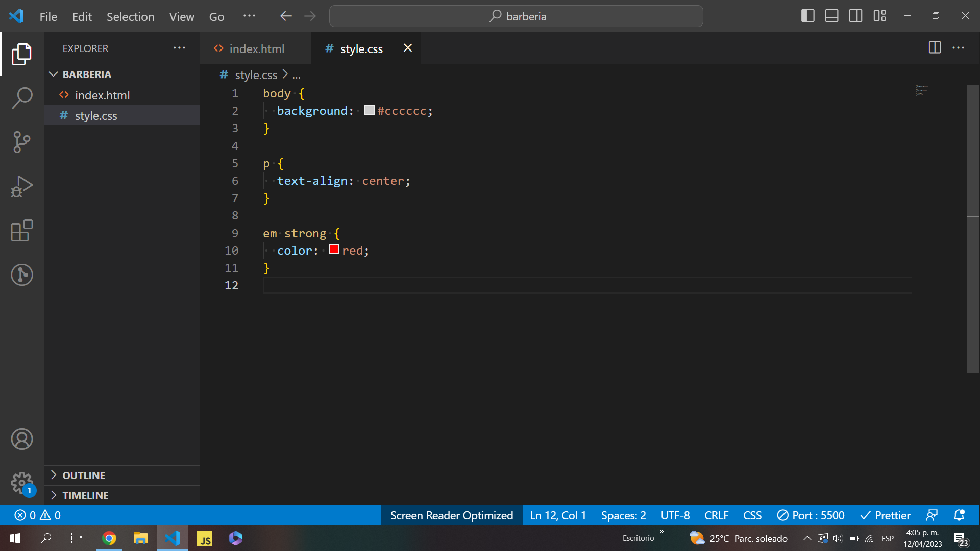Click the Prettier status bar item
This screenshot has height=551, width=980.
885,515
